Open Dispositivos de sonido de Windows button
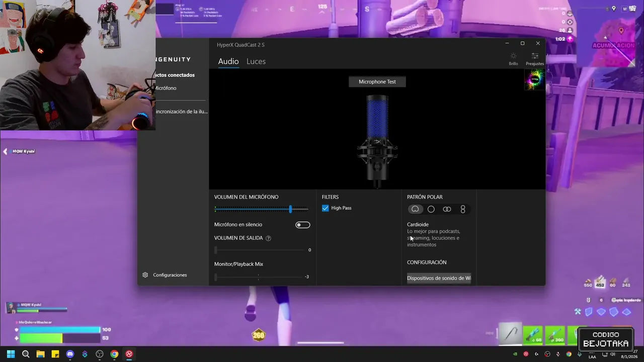 coord(439,278)
